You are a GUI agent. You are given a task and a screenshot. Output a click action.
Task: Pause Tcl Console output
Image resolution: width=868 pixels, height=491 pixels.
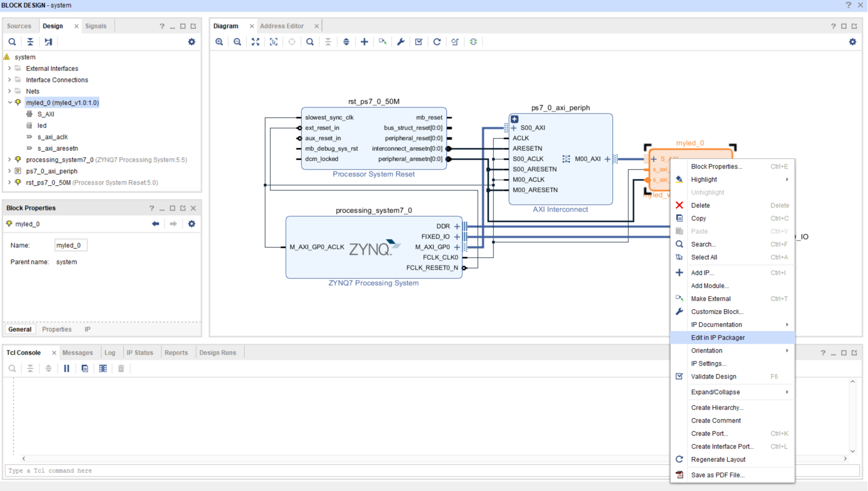coord(67,369)
